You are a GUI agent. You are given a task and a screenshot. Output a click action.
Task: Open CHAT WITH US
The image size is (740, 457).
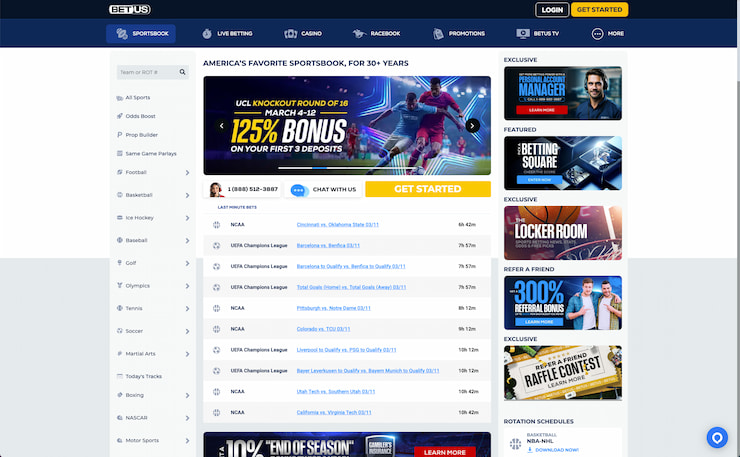point(323,189)
